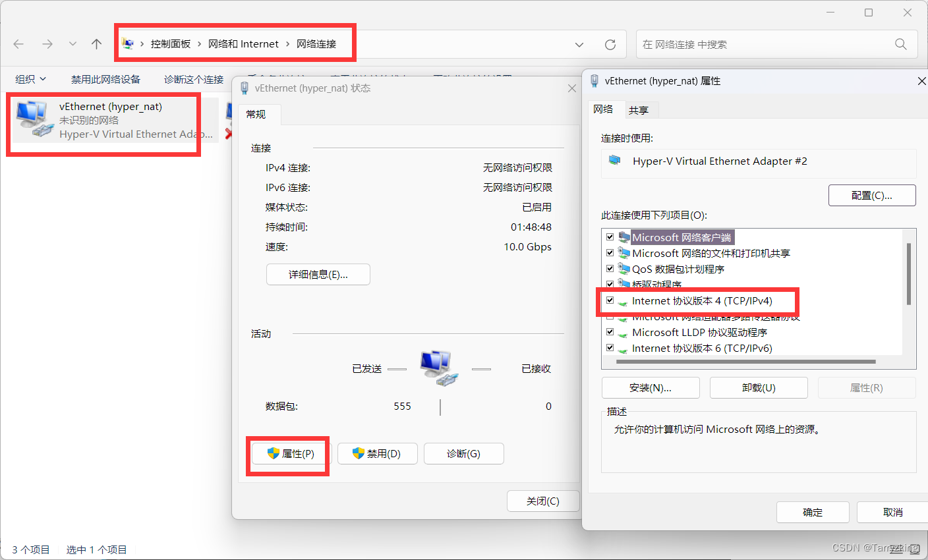The height and width of the screenshot is (560, 928).
Task: Open the recent locations chevron
Action: point(72,44)
